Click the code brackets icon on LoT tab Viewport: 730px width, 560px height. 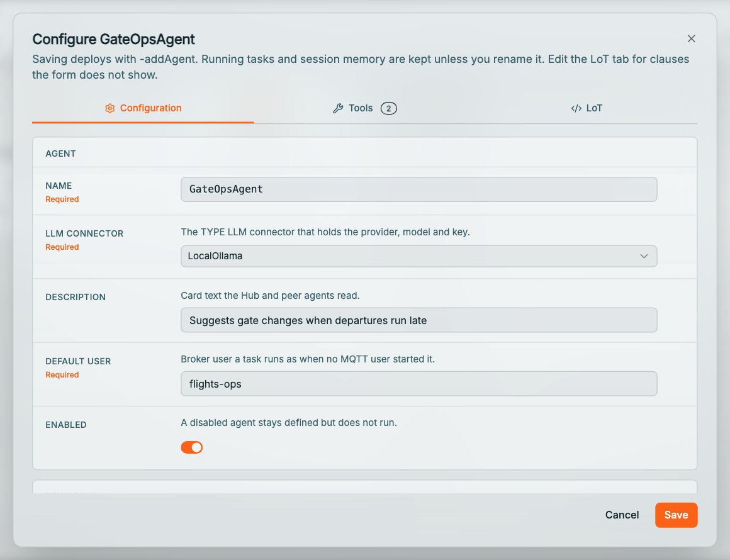[576, 108]
